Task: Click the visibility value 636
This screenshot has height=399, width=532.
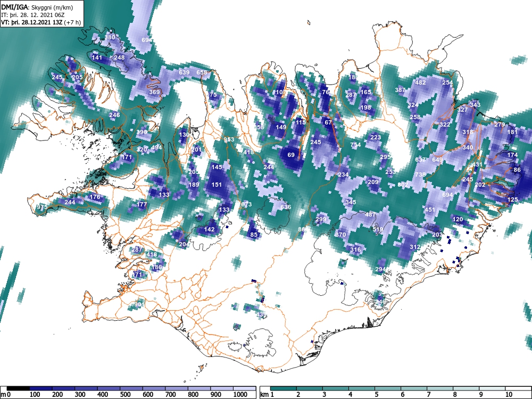Action: tap(286, 207)
